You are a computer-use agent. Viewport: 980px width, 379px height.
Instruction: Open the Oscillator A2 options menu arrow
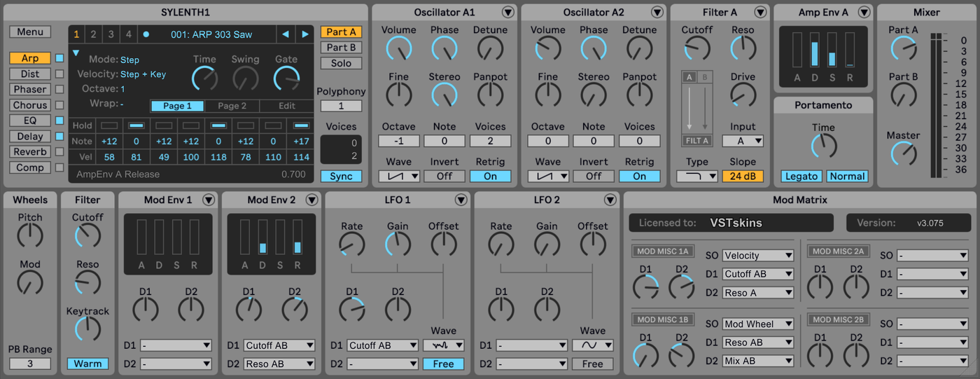tap(657, 12)
